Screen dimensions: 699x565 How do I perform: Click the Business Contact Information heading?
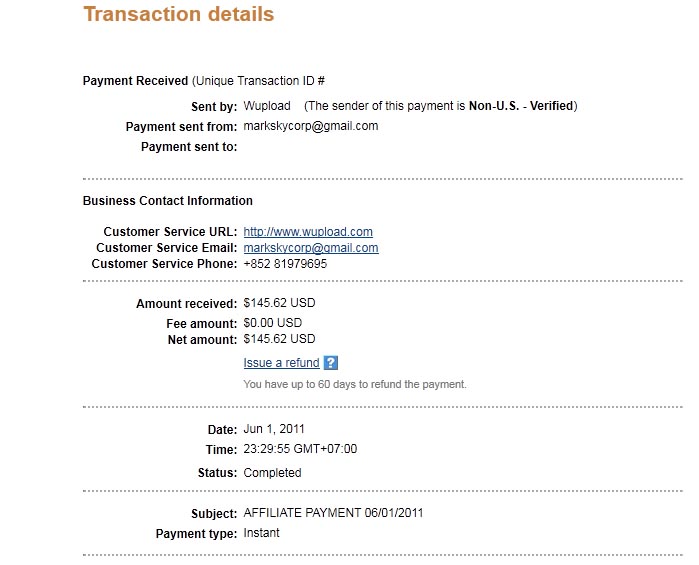point(168,201)
